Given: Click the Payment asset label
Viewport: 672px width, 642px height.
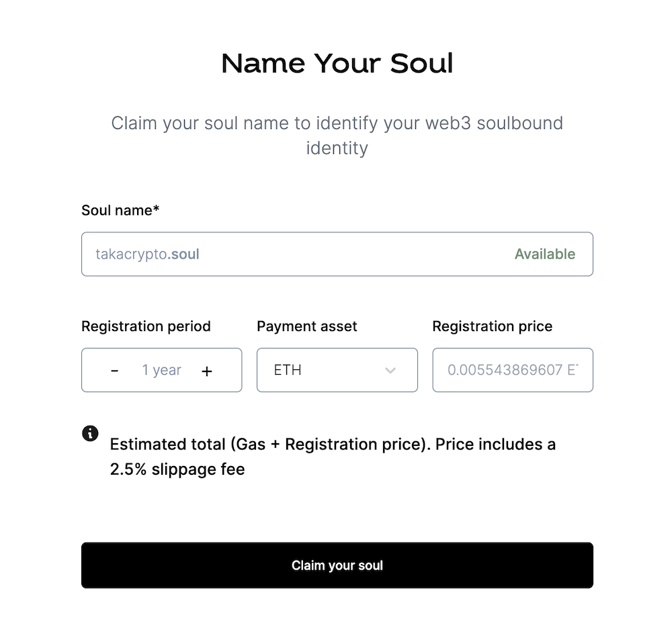Looking at the screenshot, I should tap(306, 326).
